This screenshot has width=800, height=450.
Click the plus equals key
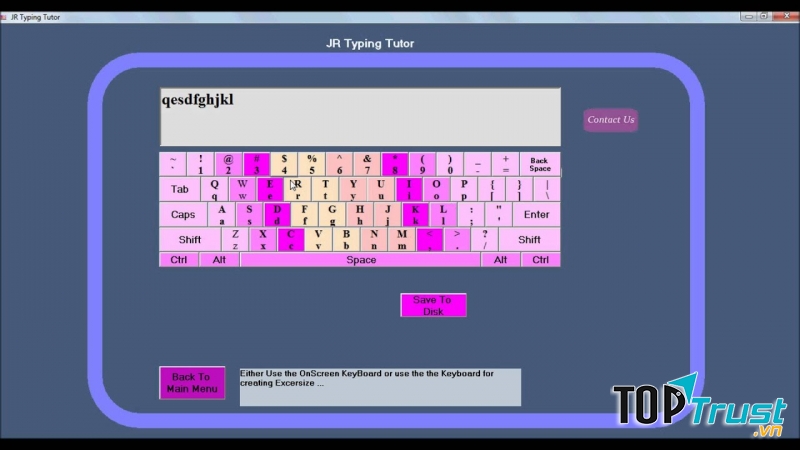tap(506, 164)
